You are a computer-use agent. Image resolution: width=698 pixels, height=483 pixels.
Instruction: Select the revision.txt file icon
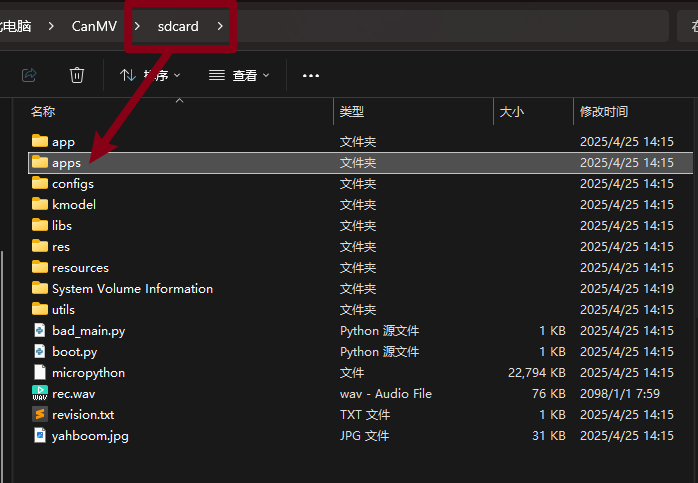(x=40, y=414)
